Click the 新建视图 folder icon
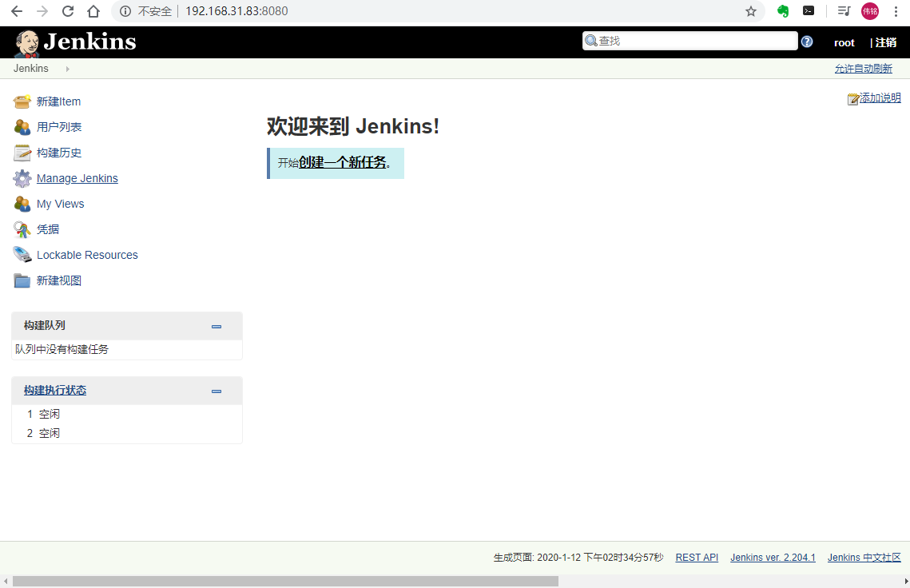910x588 pixels. coord(22,280)
